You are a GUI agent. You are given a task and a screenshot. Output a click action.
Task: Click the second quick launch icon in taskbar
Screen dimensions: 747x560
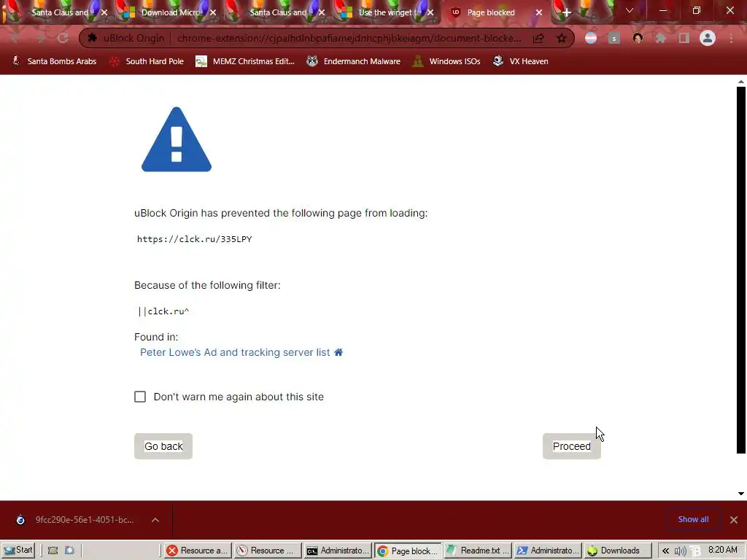click(69, 550)
